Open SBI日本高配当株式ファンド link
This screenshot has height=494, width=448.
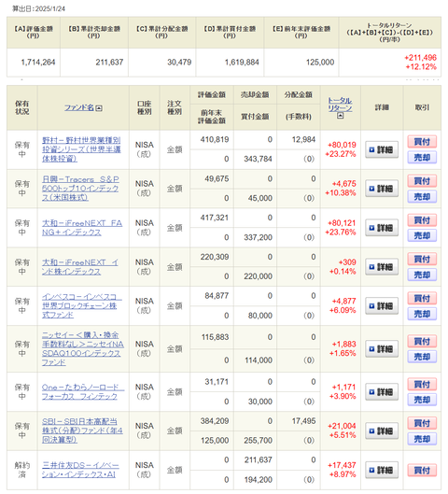pyautogui.click(x=82, y=430)
